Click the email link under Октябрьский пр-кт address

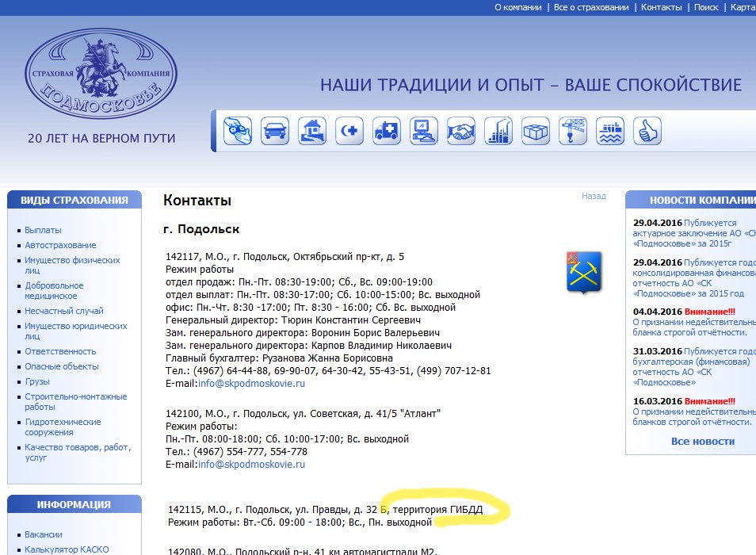(251, 383)
